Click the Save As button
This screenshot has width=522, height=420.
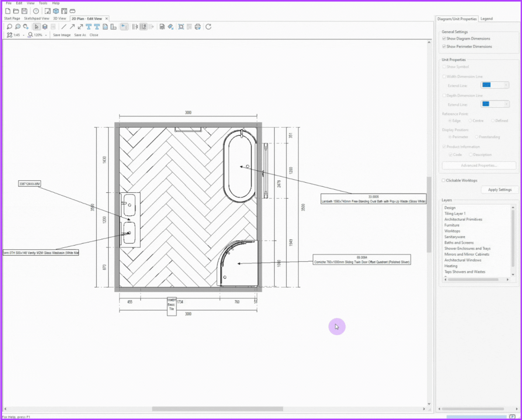coord(80,35)
